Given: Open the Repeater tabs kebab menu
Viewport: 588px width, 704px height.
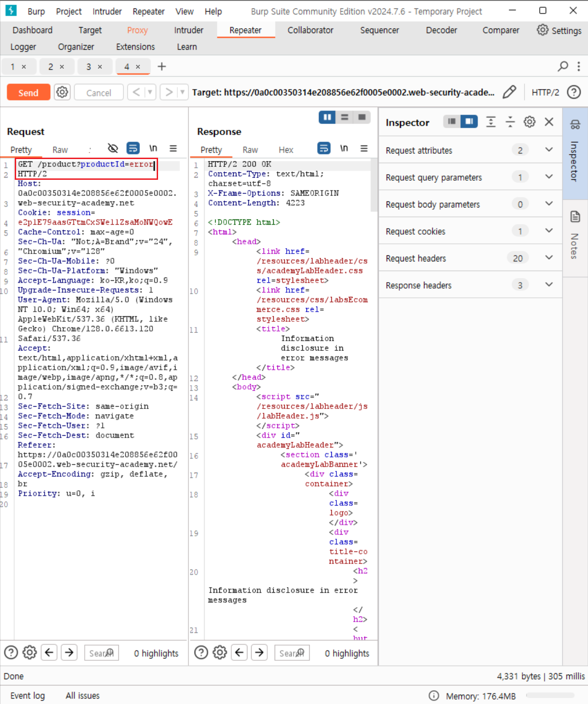Looking at the screenshot, I should pyautogui.click(x=579, y=66).
